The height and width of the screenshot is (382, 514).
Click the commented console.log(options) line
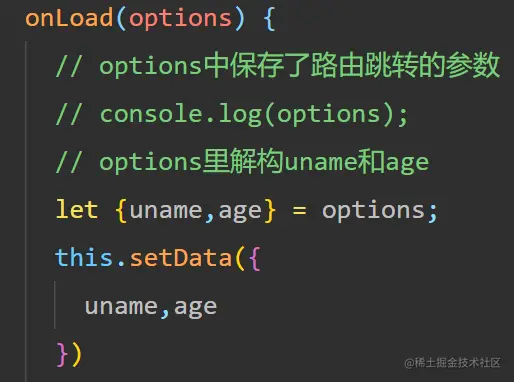tap(232, 115)
